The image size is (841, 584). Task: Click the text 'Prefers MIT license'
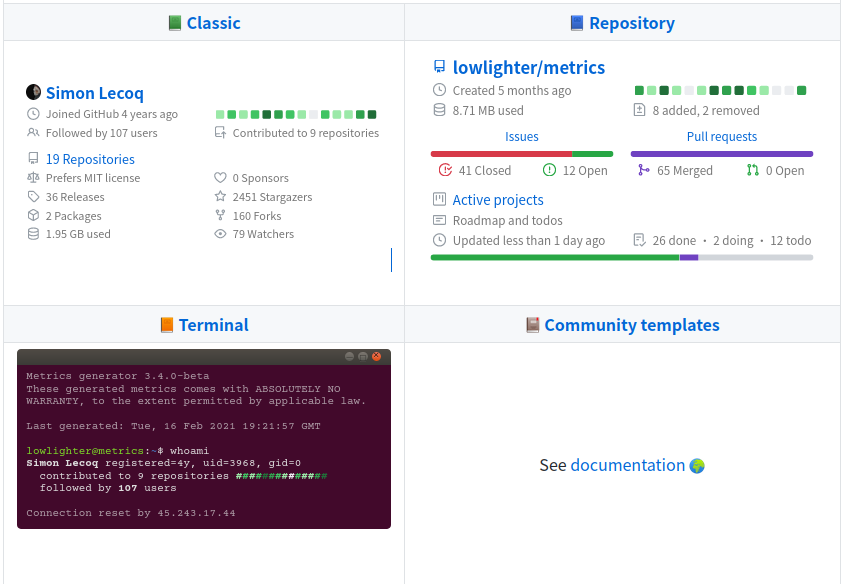click(x=93, y=178)
